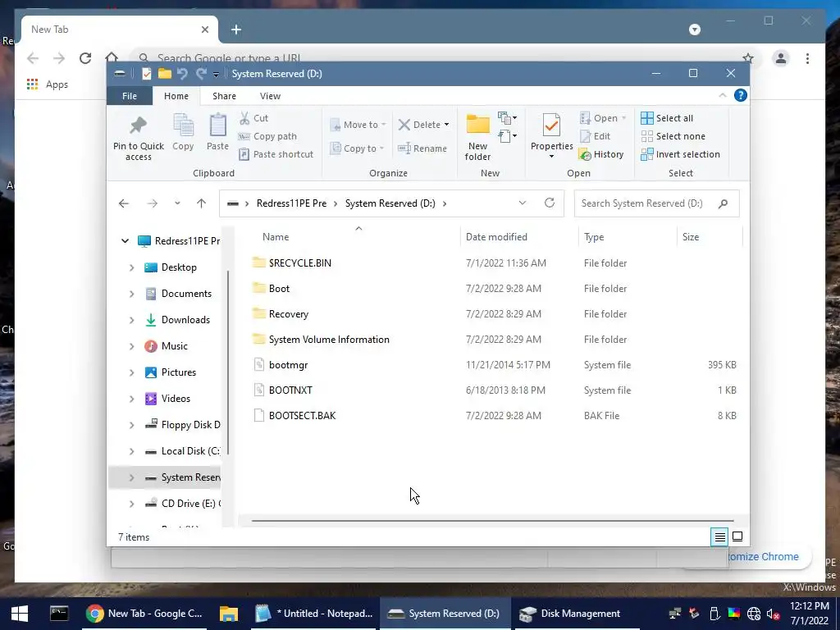Screen dimensions: 840x630
Task: Create a New folder from ribbon
Action: coord(478,137)
